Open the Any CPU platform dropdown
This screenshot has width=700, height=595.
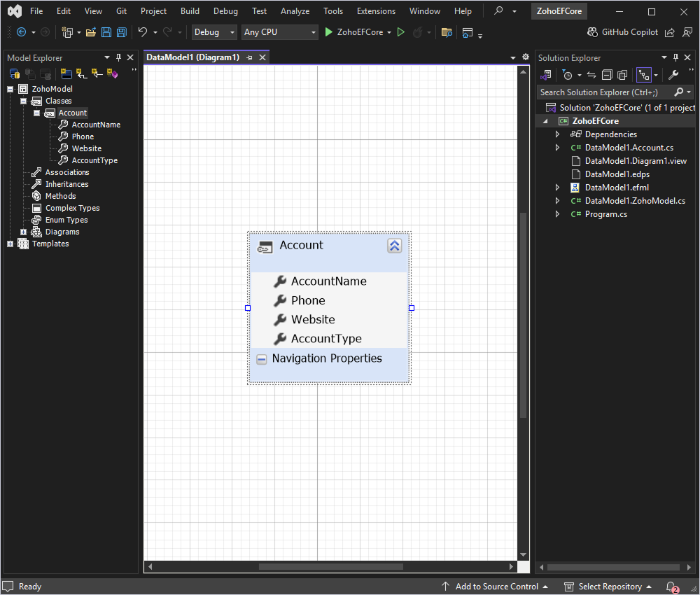coord(279,32)
